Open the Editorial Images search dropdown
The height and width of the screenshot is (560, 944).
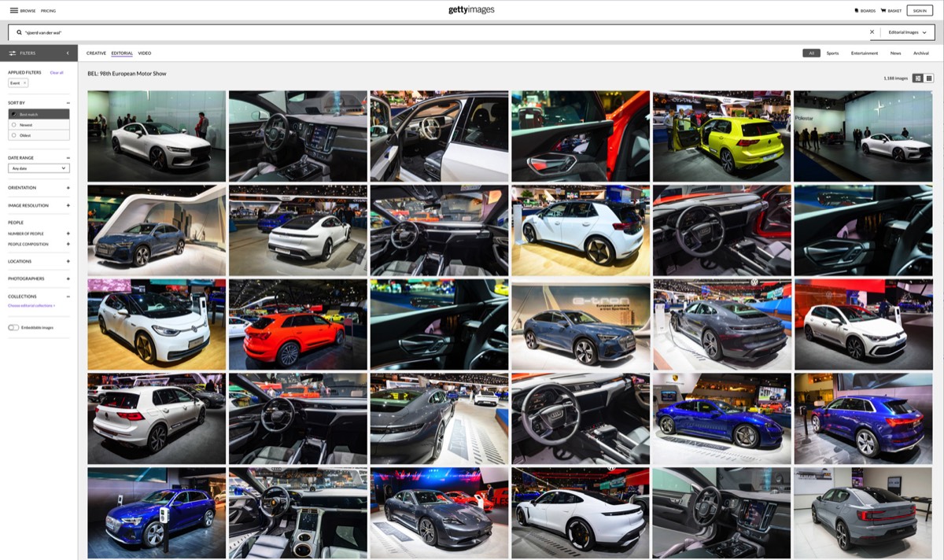tap(907, 32)
